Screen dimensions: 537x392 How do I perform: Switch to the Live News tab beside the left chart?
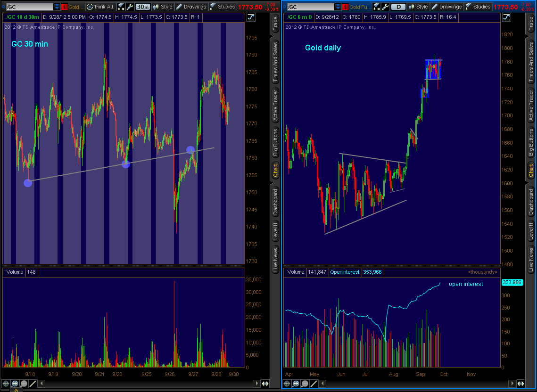(275, 260)
